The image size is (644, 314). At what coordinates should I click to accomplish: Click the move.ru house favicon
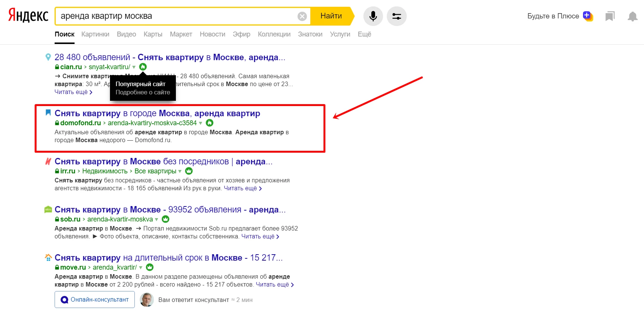(48, 258)
